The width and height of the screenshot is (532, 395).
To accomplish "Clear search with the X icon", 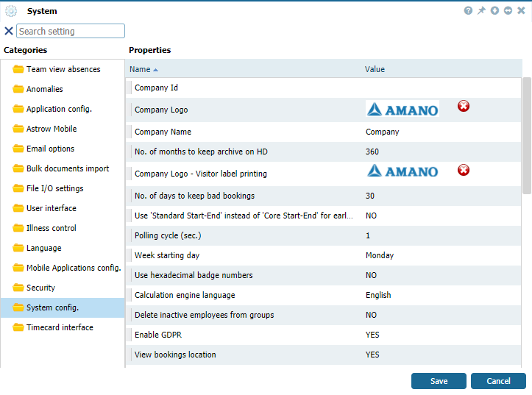I will point(9,31).
